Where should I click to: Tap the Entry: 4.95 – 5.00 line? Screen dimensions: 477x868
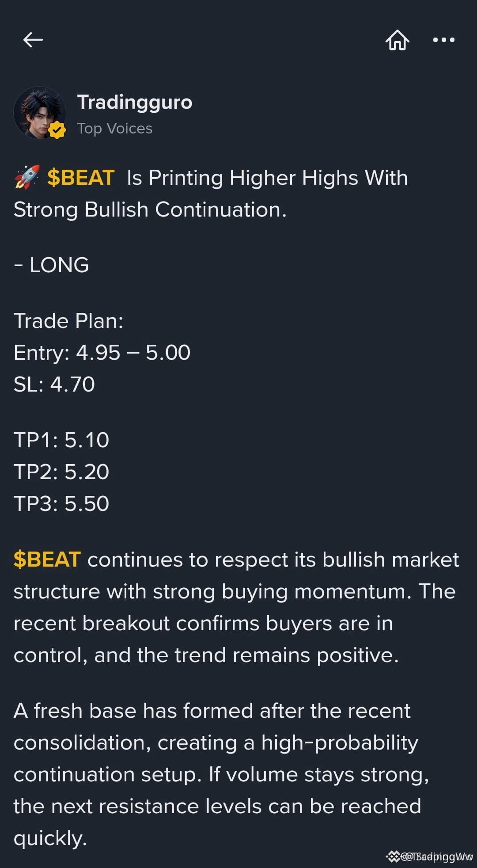tap(102, 353)
